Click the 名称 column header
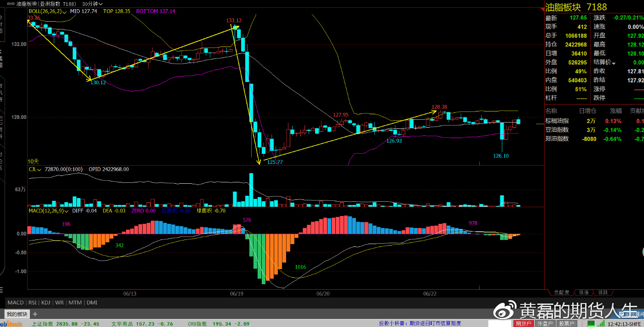 pyautogui.click(x=551, y=111)
